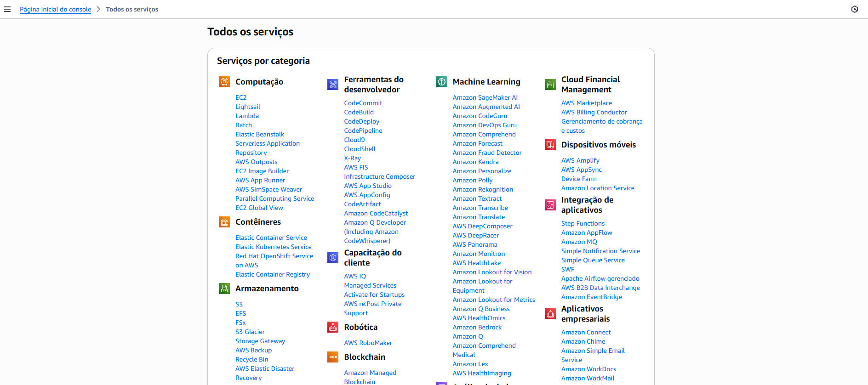Open the Lightsail service
This screenshot has height=385, width=868.
(x=248, y=107)
